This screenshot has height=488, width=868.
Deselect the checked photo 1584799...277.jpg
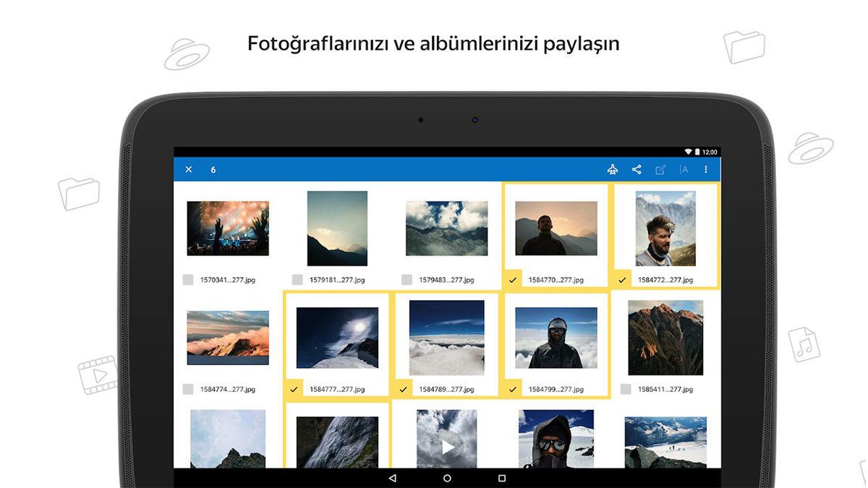pyautogui.click(x=512, y=388)
